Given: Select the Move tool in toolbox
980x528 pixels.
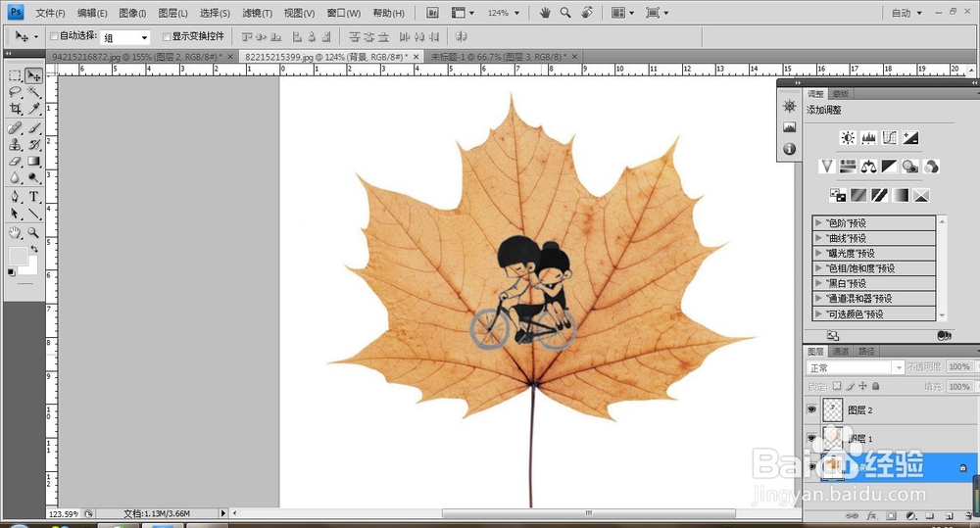Looking at the screenshot, I should pos(33,76).
